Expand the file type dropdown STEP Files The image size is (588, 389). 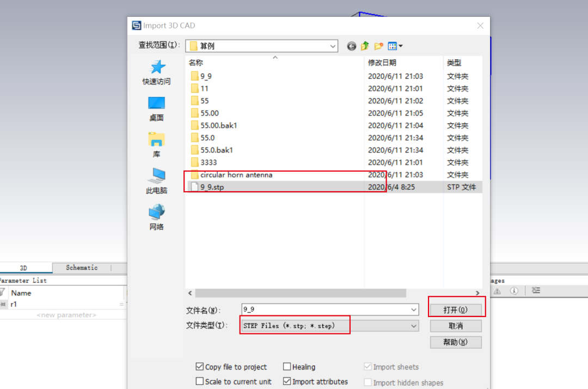[414, 326]
